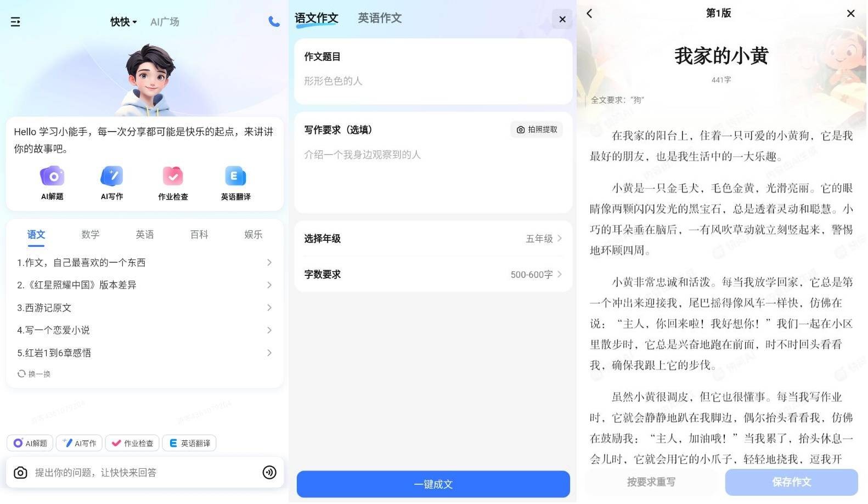Open the AI解题 camera icon
Screen dimensions: 868x504
tap(52, 177)
